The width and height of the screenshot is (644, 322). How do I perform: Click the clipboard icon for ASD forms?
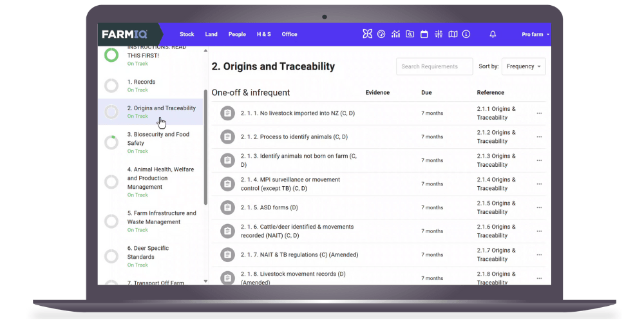(227, 207)
